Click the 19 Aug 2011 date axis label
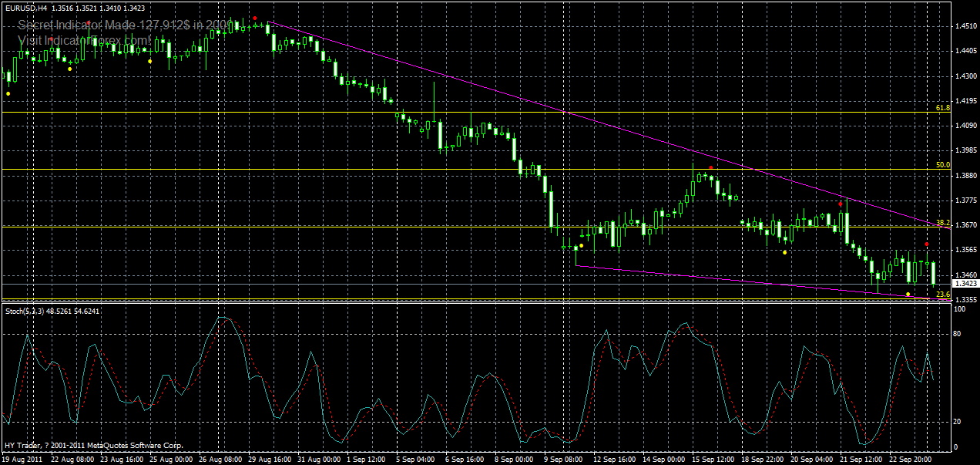This screenshot has width=980, height=465. (x=21, y=457)
